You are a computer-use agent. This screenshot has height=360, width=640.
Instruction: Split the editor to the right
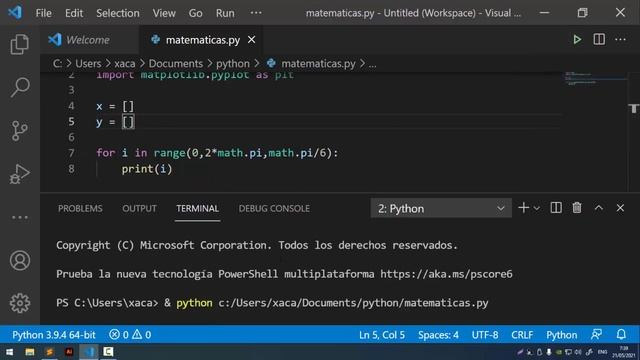599,40
